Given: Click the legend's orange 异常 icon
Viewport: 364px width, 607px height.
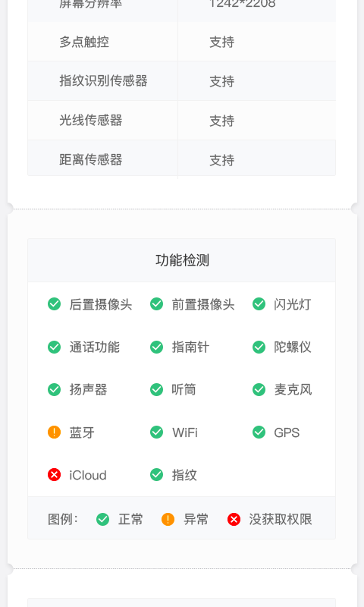Looking at the screenshot, I should (168, 519).
